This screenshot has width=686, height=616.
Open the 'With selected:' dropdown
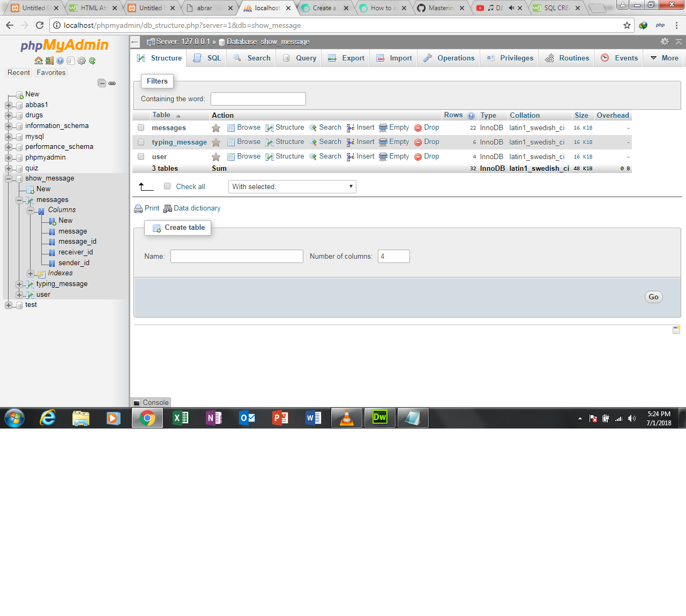[x=292, y=186]
